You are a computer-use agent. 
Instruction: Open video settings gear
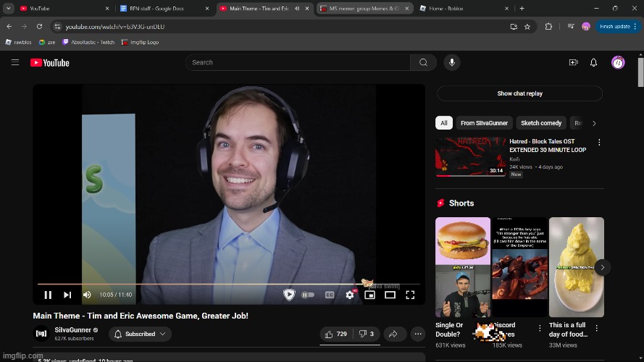pyautogui.click(x=350, y=295)
